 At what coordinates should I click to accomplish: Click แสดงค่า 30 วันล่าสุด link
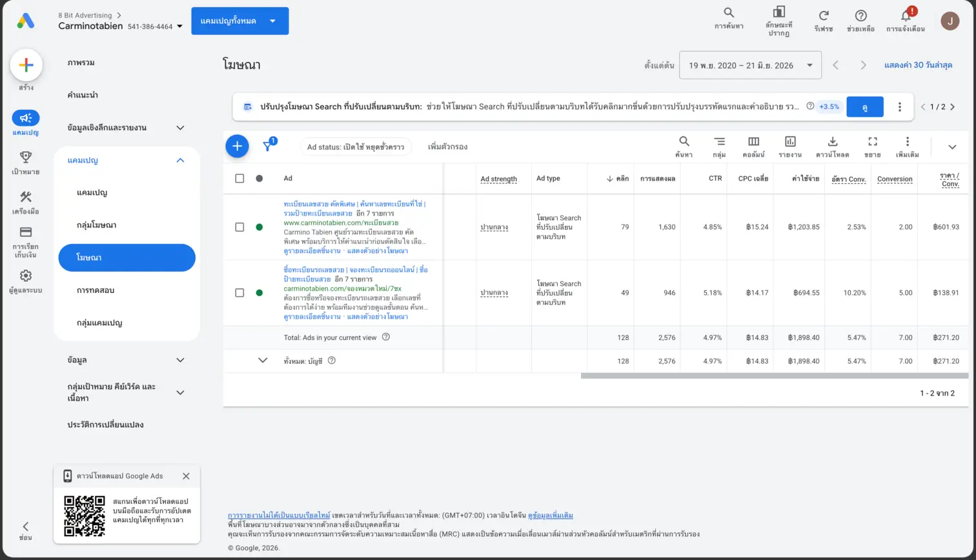(x=919, y=65)
